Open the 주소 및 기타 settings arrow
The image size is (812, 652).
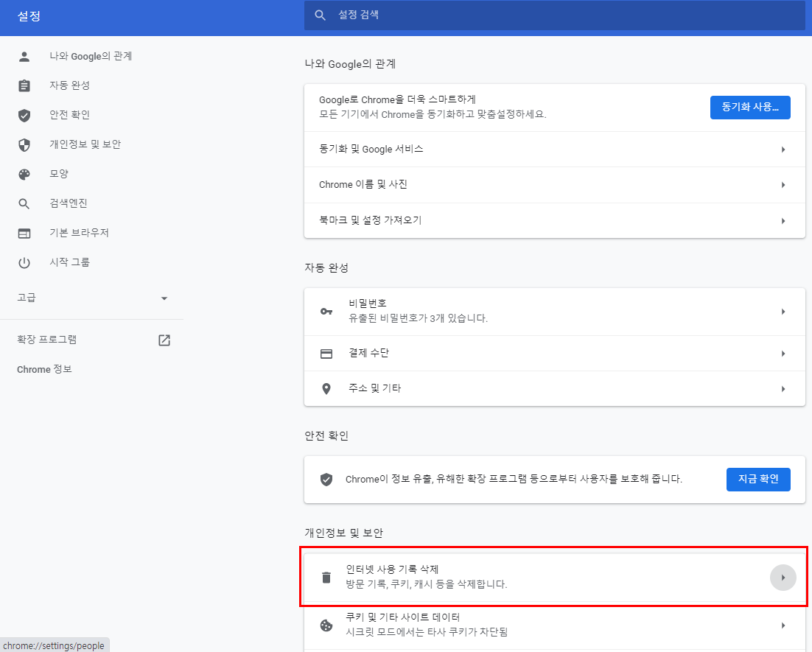(783, 389)
